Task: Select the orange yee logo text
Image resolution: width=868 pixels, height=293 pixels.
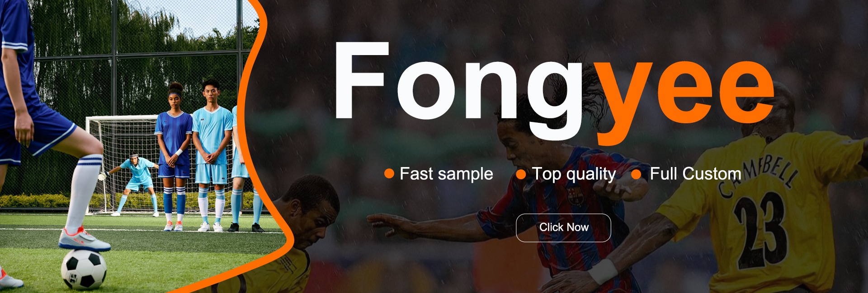Action: pos(684,102)
